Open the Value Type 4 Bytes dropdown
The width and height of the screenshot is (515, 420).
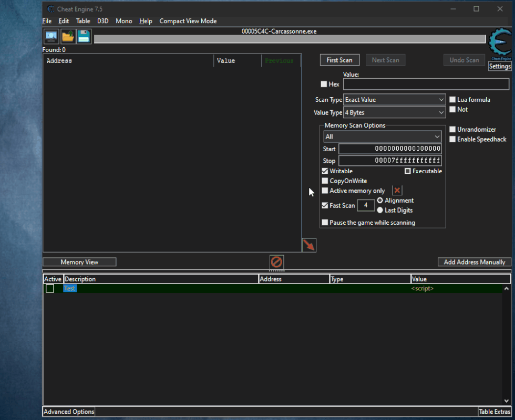coord(394,112)
